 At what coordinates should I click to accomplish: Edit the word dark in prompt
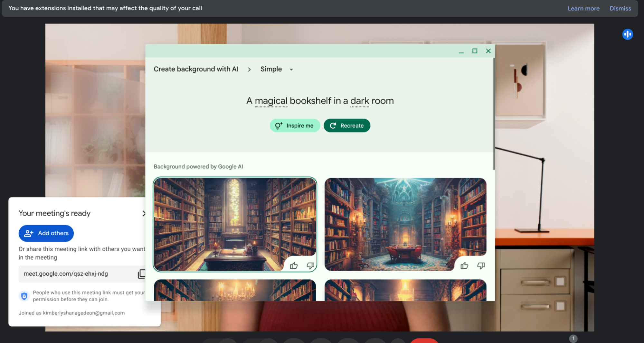point(360,101)
